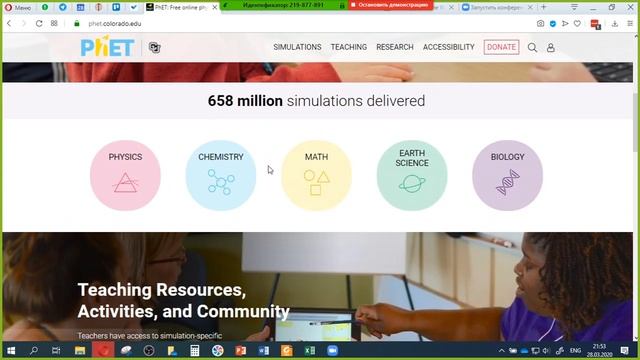Open Windows notification center

point(624,351)
